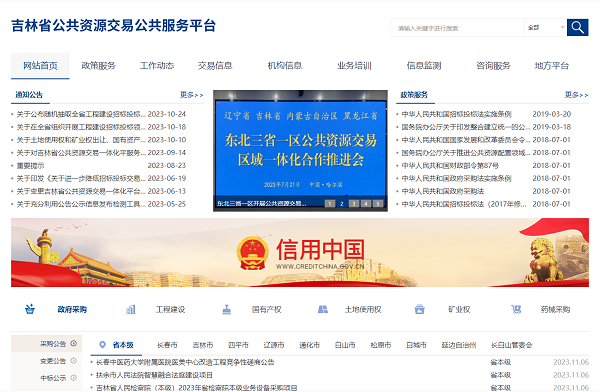Open the notice dated 2023-10-24
The width and height of the screenshot is (600, 392).
pos(81,114)
